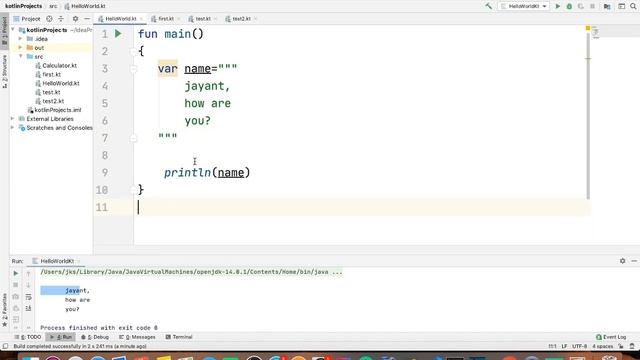The width and height of the screenshot is (640, 360).
Task: Run HelloWorldKt with the toolbar play button
Action: [x=558, y=6]
